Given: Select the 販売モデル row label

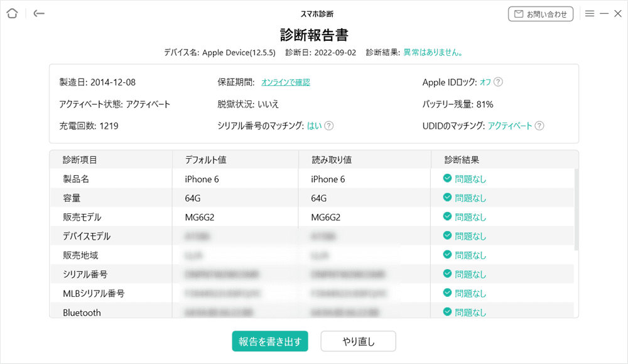Looking at the screenshot, I should (x=82, y=217).
